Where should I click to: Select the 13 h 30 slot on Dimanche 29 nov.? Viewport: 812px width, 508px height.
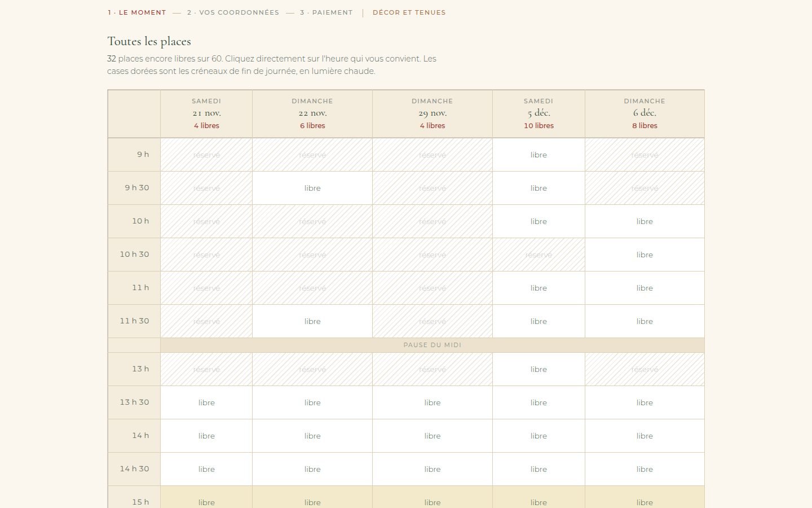point(433,402)
